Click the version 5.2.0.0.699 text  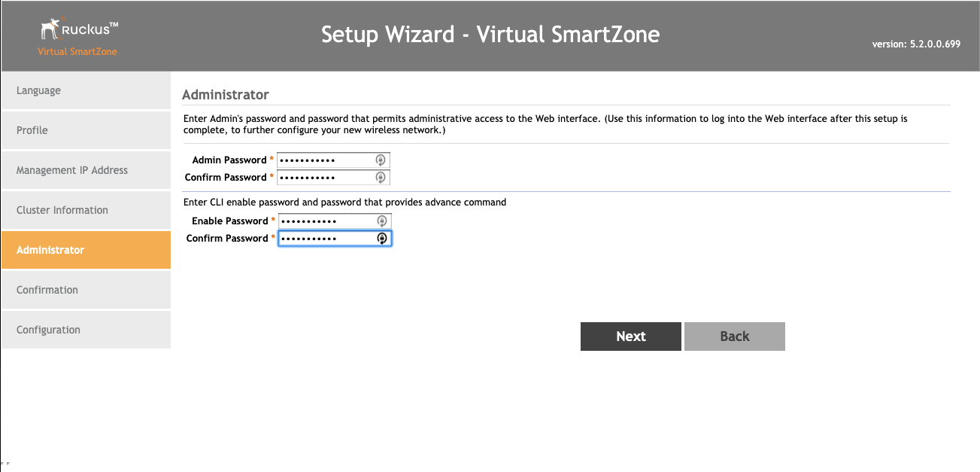tap(916, 44)
